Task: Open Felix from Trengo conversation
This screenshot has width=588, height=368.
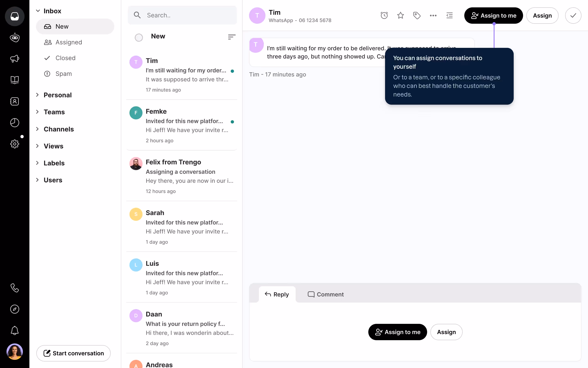Action: click(x=182, y=176)
